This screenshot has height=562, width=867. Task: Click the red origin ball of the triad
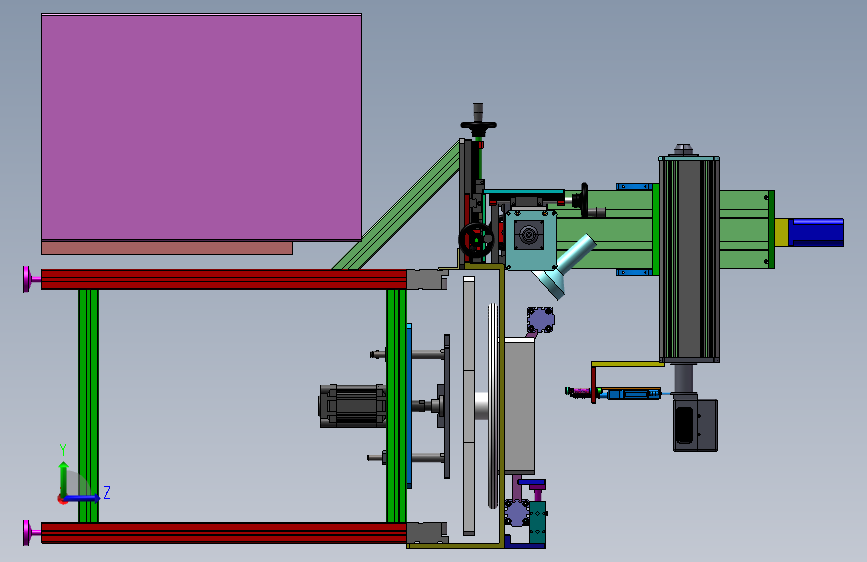tap(62, 499)
